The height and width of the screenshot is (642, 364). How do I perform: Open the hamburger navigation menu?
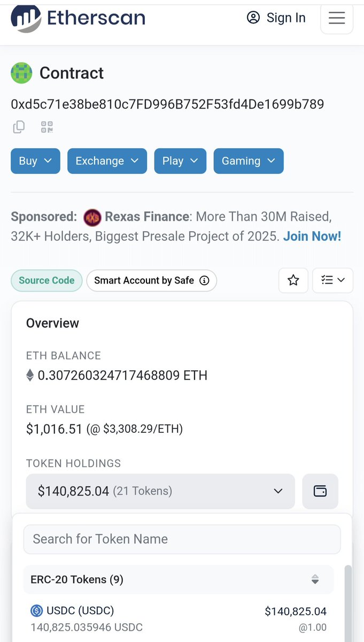(337, 18)
